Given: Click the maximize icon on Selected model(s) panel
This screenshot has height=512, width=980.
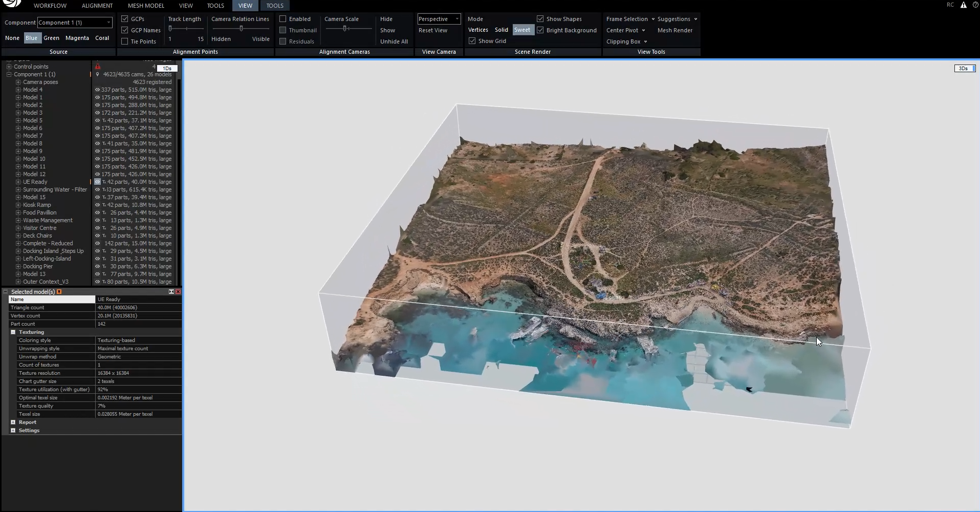Looking at the screenshot, I should [x=171, y=292].
